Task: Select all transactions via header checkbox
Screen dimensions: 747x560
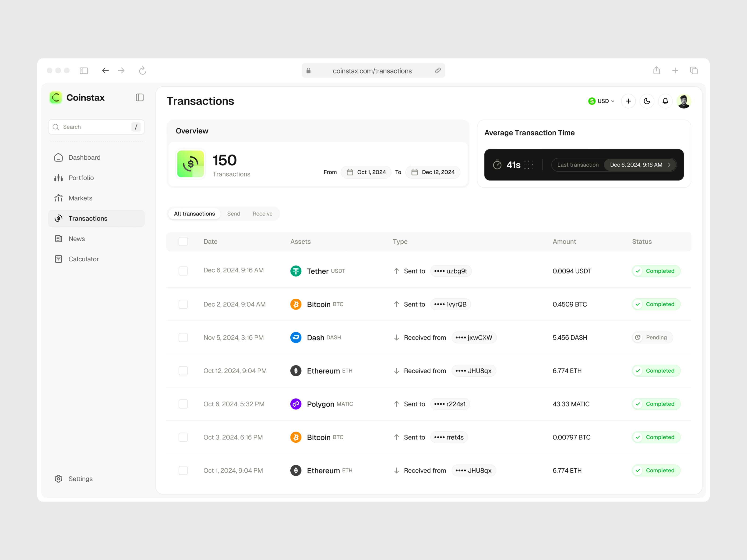Action: click(x=183, y=241)
